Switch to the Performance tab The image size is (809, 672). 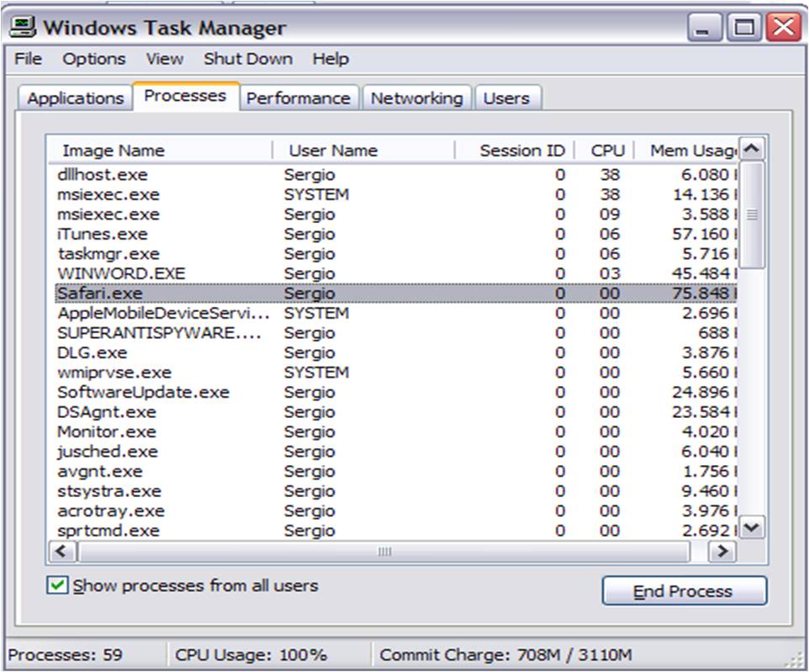[x=299, y=98]
